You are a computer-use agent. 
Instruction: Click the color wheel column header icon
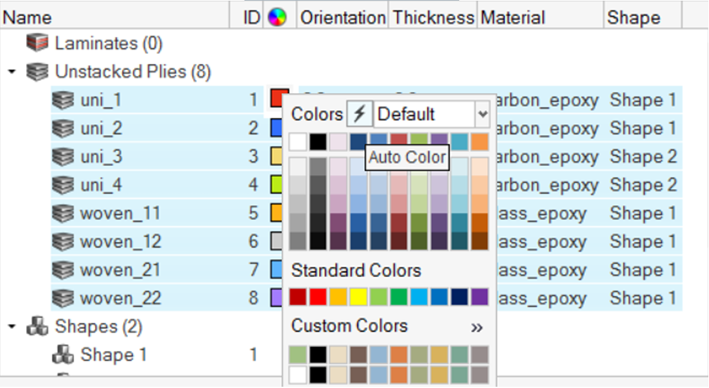tap(277, 18)
